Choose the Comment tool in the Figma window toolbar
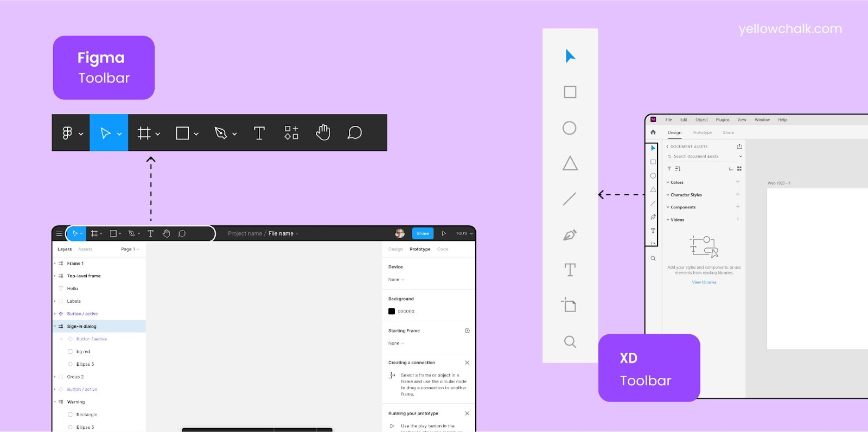The image size is (868, 432). (x=182, y=233)
